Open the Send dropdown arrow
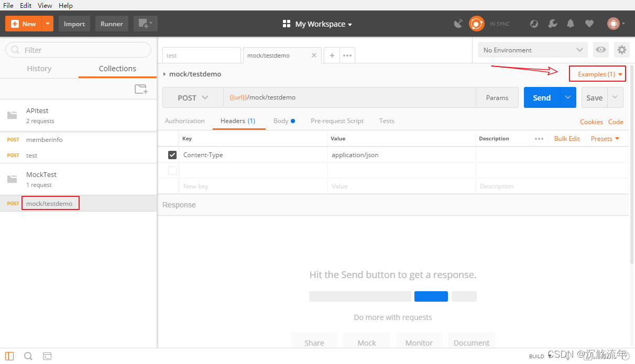The height and width of the screenshot is (364, 635). coord(568,98)
